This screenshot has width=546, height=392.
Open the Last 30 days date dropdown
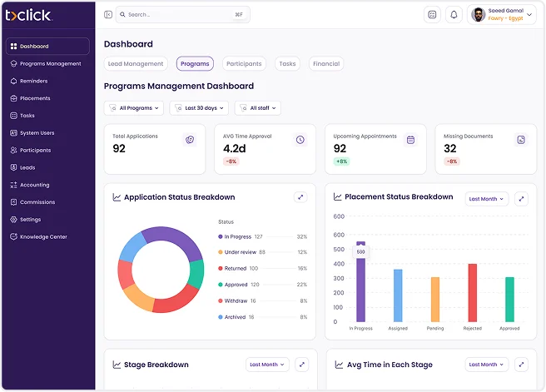(x=199, y=108)
